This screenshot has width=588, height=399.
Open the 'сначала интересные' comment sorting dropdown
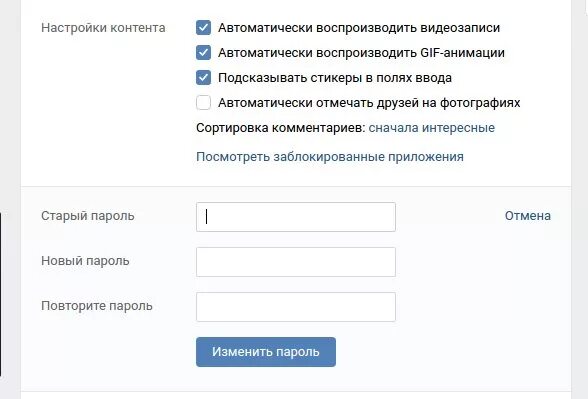point(432,128)
